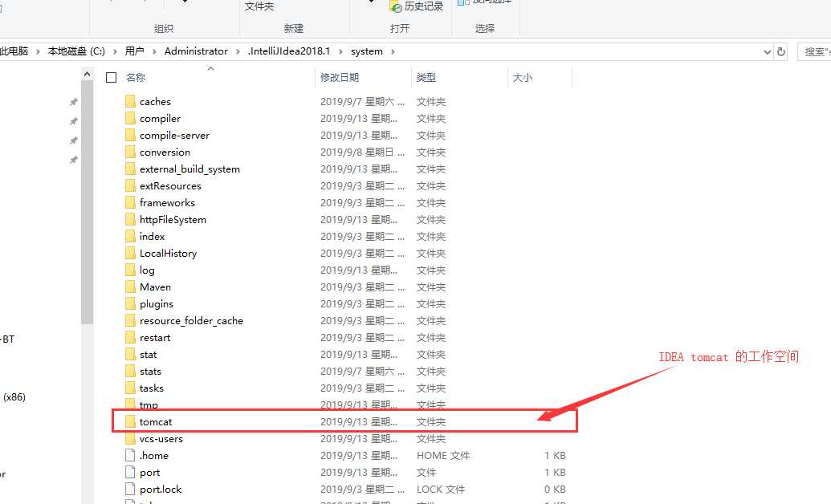Viewport: 831px width, 504px height.
Task: Click the tasks folder icon
Action: coord(130,388)
